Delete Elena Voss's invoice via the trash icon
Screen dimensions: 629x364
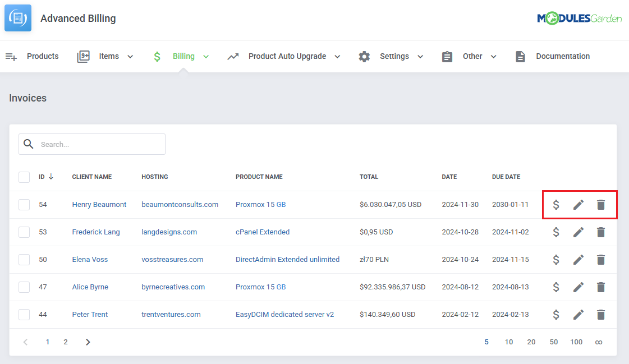600,259
